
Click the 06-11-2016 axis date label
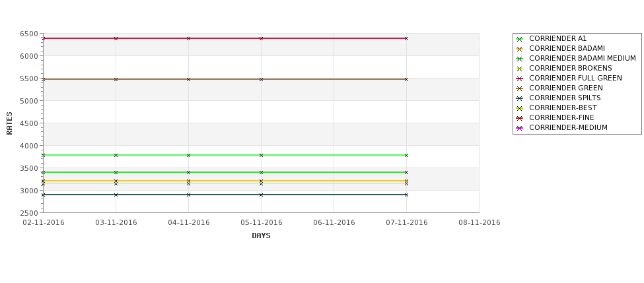point(334,223)
